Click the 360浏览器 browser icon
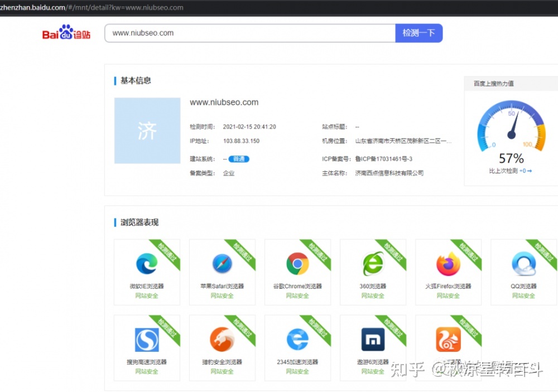Image resolution: width=558 pixels, height=392 pixels. (373, 264)
